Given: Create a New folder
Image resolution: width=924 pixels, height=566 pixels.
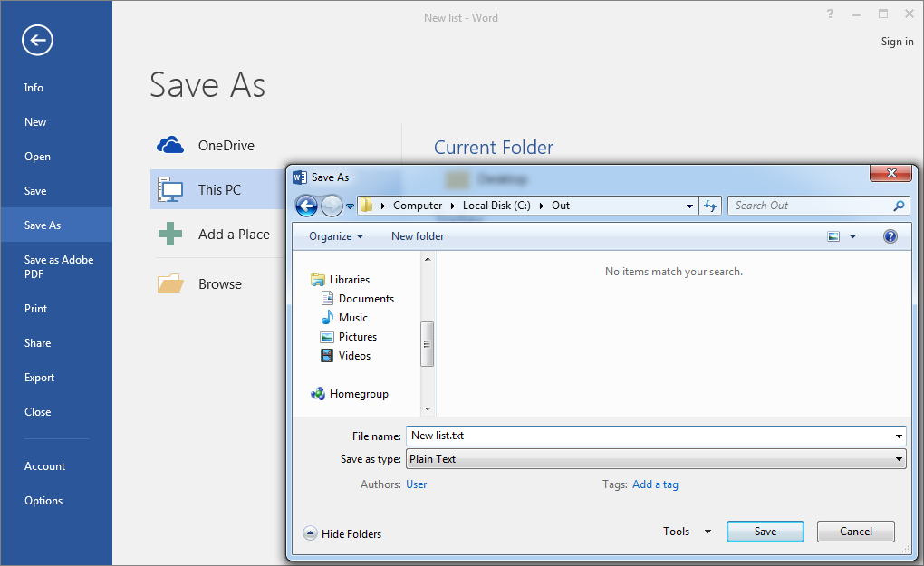Looking at the screenshot, I should 418,236.
